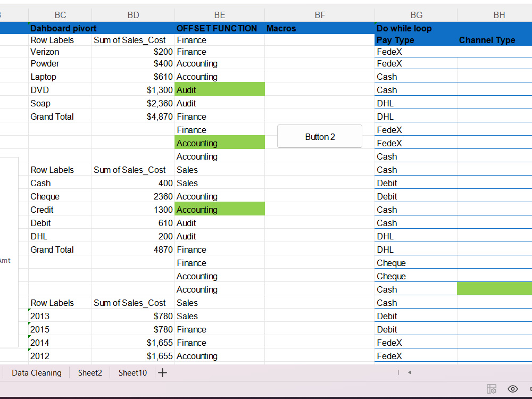The width and height of the screenshot is (532, 399).
Task: Select the 'Pay Type' header cell
Action: 417,40
